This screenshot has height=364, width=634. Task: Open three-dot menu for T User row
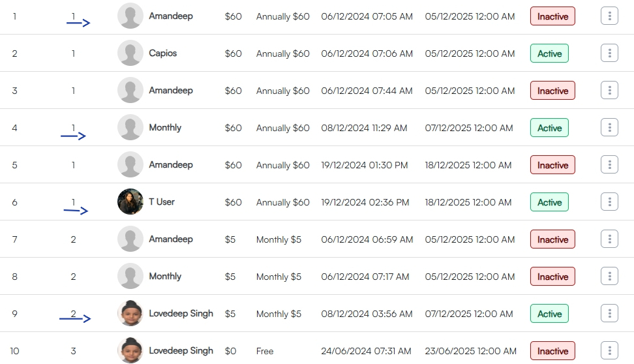pyautogui.click(x=609, y=202)
